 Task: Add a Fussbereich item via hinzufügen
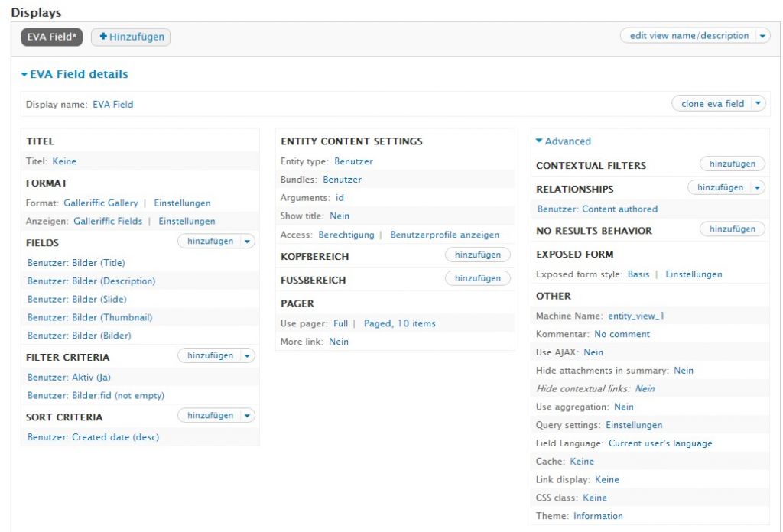click(x=477, y=278)
